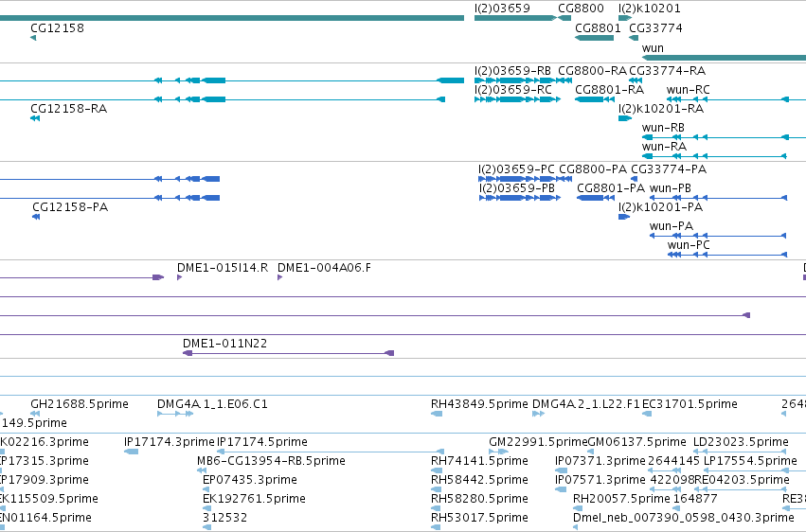Click the CG8801-PA protein label

[x=611, y=188]
